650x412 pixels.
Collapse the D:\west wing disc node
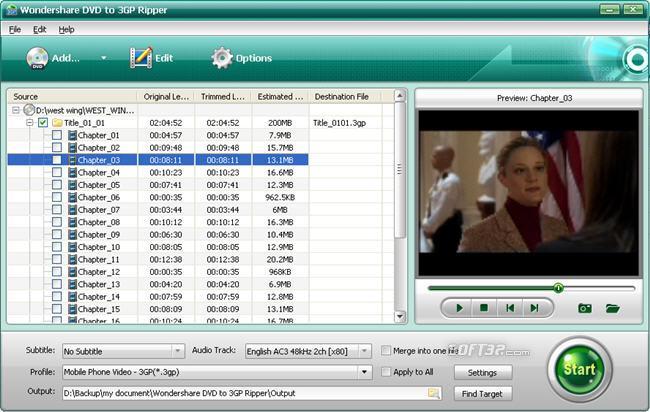coord(16,110)
